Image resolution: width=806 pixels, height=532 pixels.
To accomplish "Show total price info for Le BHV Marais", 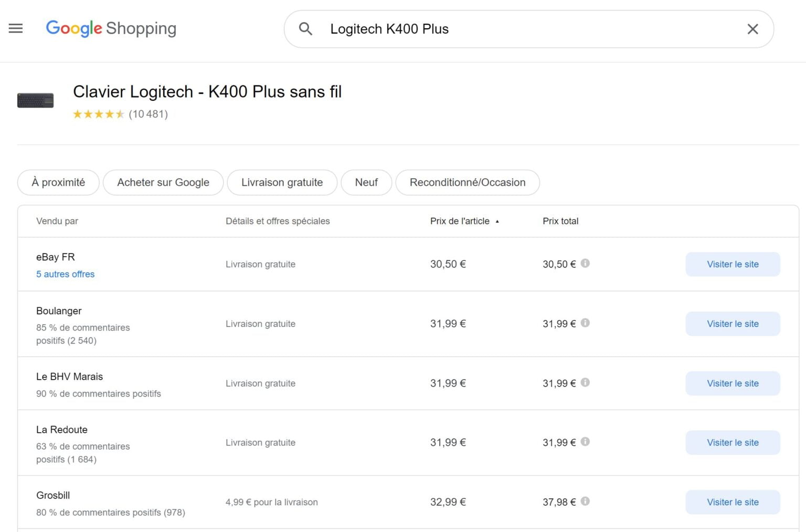I will 585,382.
